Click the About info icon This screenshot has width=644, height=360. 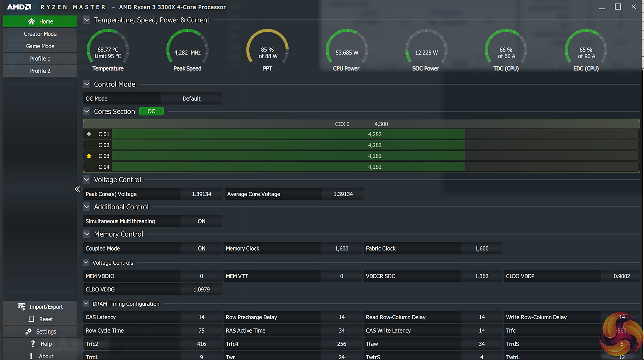[31, 356]
